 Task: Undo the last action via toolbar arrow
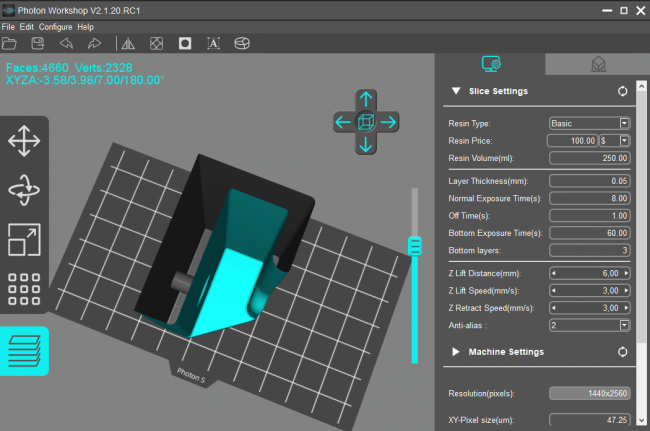66,44
